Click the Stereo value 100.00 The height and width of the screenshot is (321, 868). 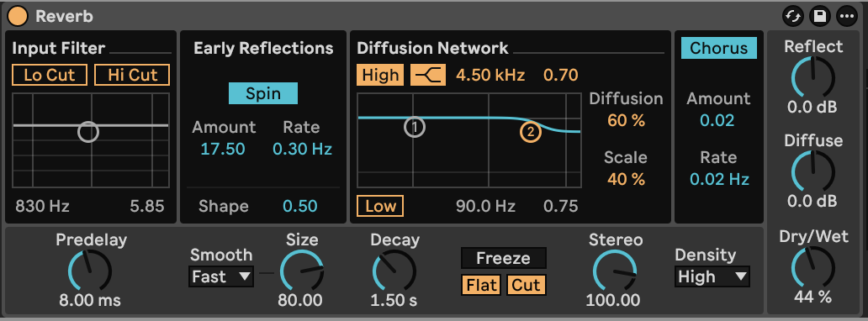pos(613,301)
